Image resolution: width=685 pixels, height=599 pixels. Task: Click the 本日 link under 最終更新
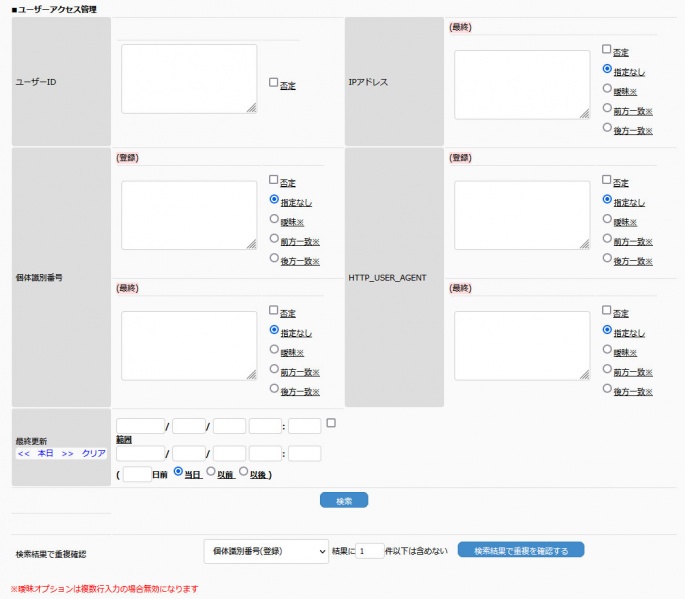click(45, 453)
